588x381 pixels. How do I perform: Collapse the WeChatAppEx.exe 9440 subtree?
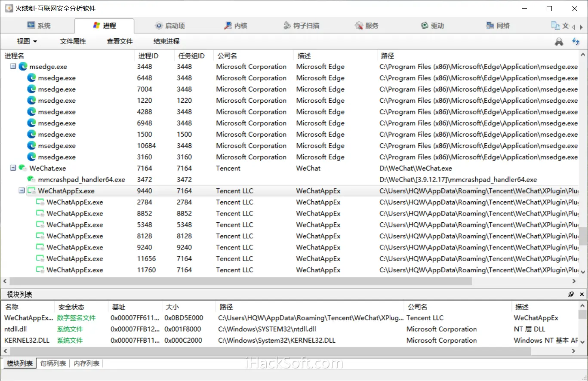coord(22,190)
